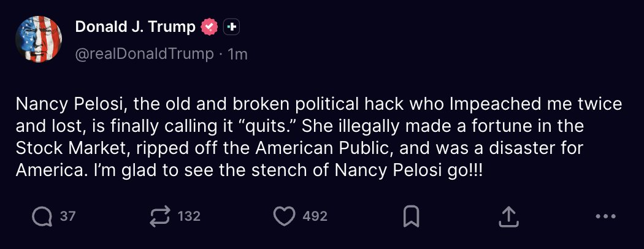Click the plus badge beside the name
Viewport: 644px width, 249px height.
click(x=231, y=27)
